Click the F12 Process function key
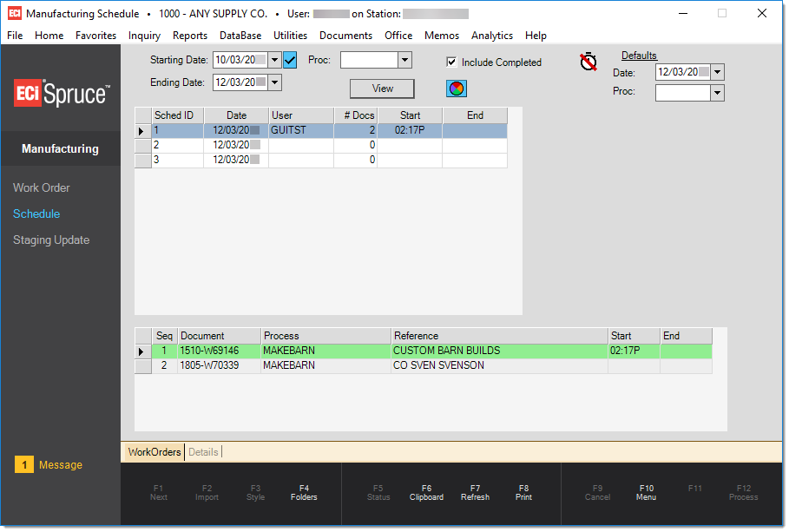 tap(743, 492)
